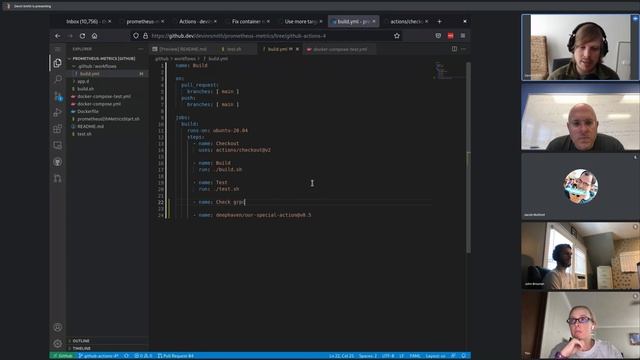This screenshot has width=640, height=360.
Task: Open the docker-compose-test.yml editor tab
Action: coord(340,49)
